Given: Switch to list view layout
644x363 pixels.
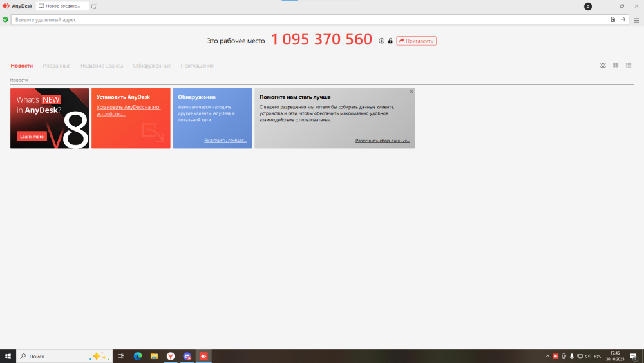Looking at the screenshot, I should (629, 65).
